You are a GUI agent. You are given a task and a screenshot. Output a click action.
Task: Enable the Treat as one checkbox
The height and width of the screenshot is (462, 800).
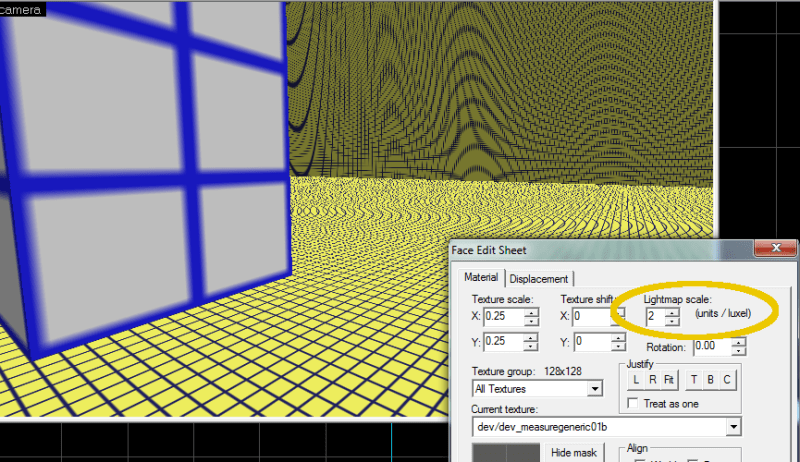(633, 403)
